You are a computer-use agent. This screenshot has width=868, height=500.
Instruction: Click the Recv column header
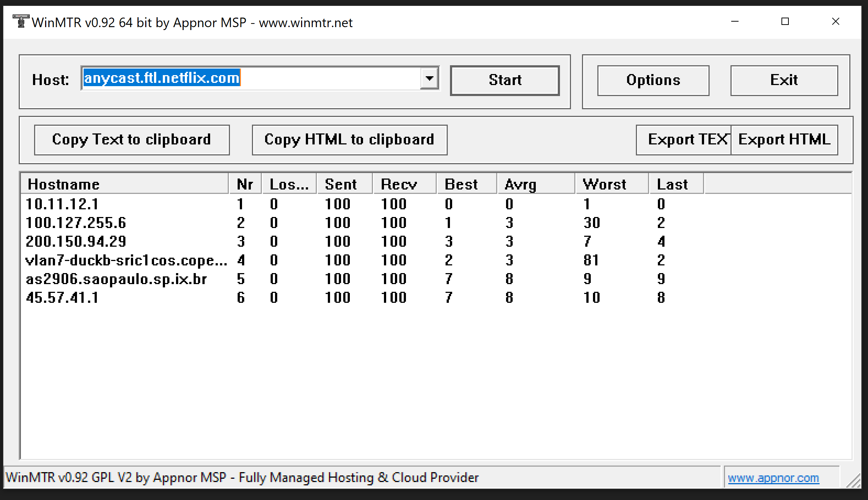click(405, 184)
